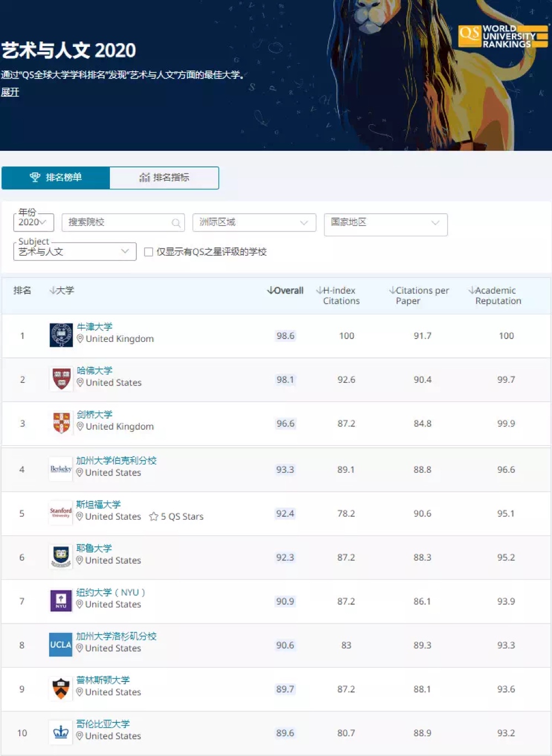Image resolution: width=552 pixels, height=756 pixels.
Task: Click the Oxford University crest logo
Action: (61, 335)
